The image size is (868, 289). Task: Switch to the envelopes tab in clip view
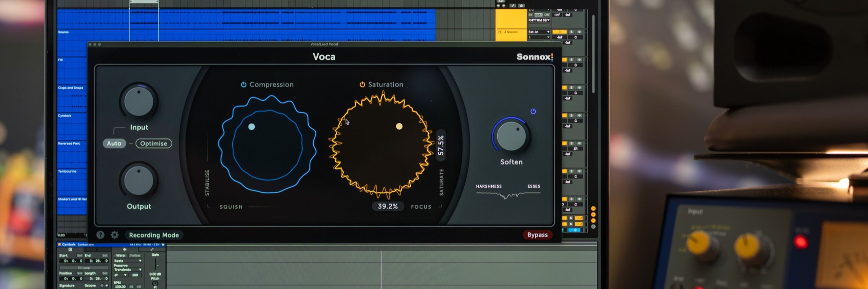point(152,250)
